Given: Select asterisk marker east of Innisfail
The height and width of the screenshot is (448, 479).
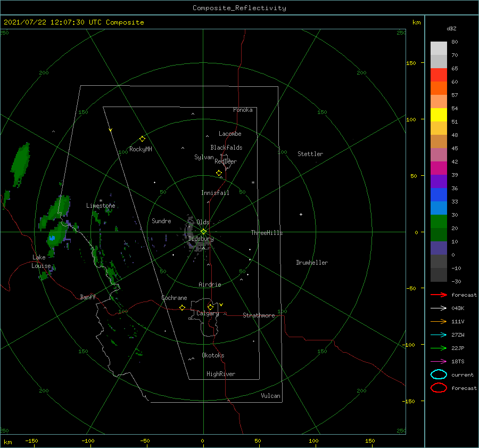Looking at the screenshot, I should click(x=253, y=183).
